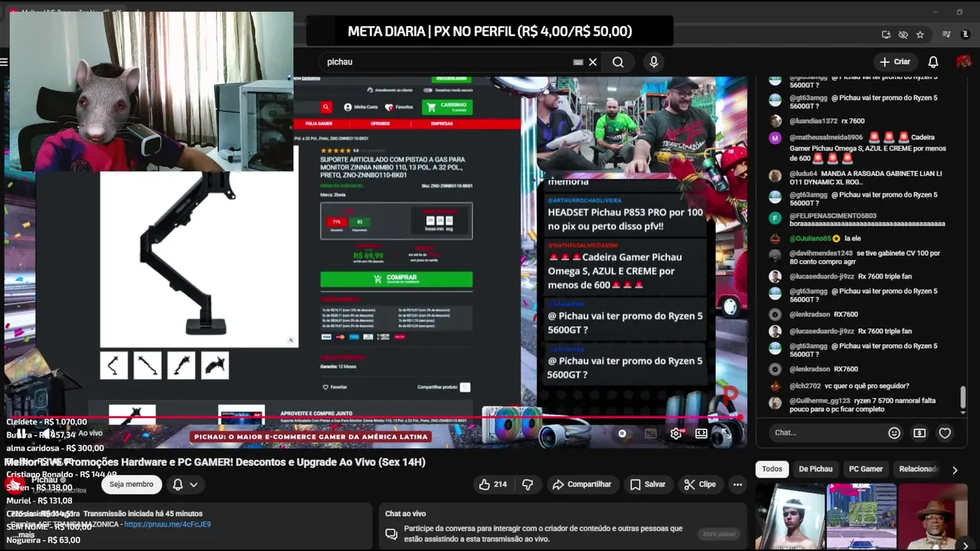Enter fullscreen mode in player
This screenshot has width=980, height=551.
[x=726, y=433]
